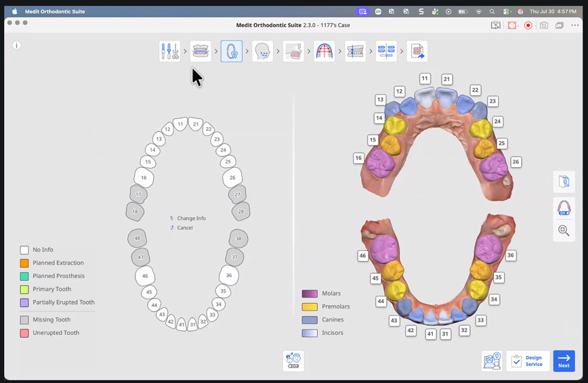
Task: Click the Design Service button
Action: click(528, 361)
